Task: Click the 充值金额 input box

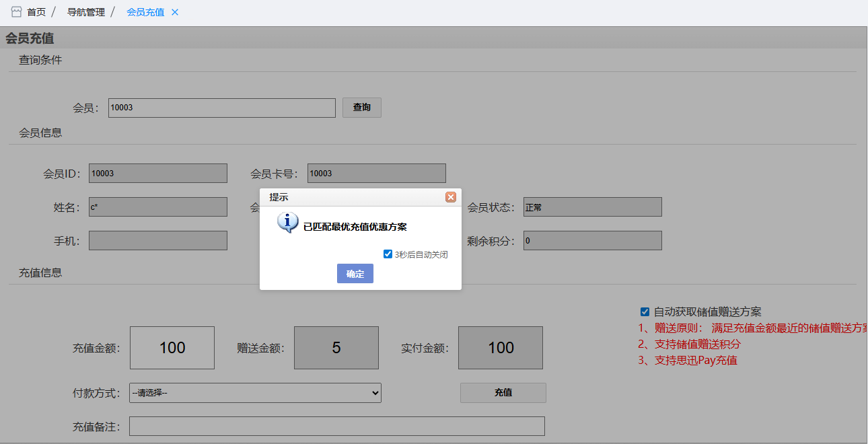Action: (172, 348)
